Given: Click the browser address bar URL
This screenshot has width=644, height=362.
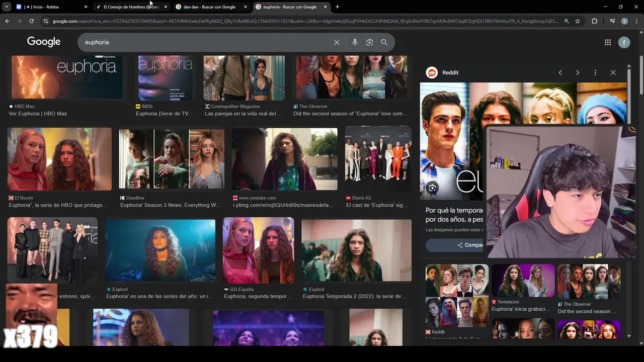Looking at the screenshot, I should point(305,21).
